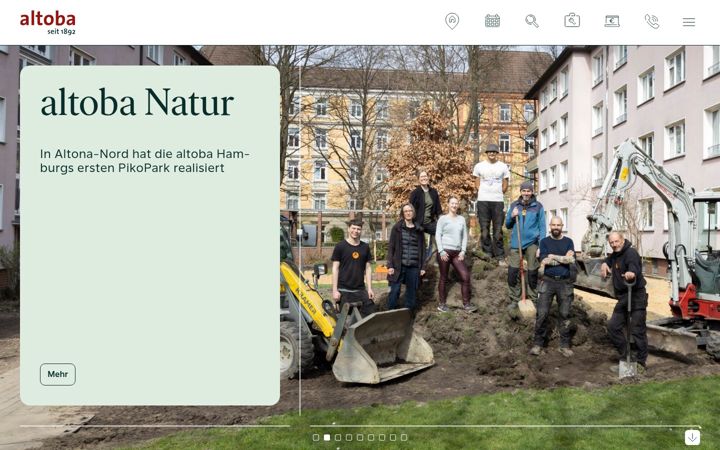Screen dimensions: 720x450
Task: Go to the eighth slide indicator dot
Action: 393,438
